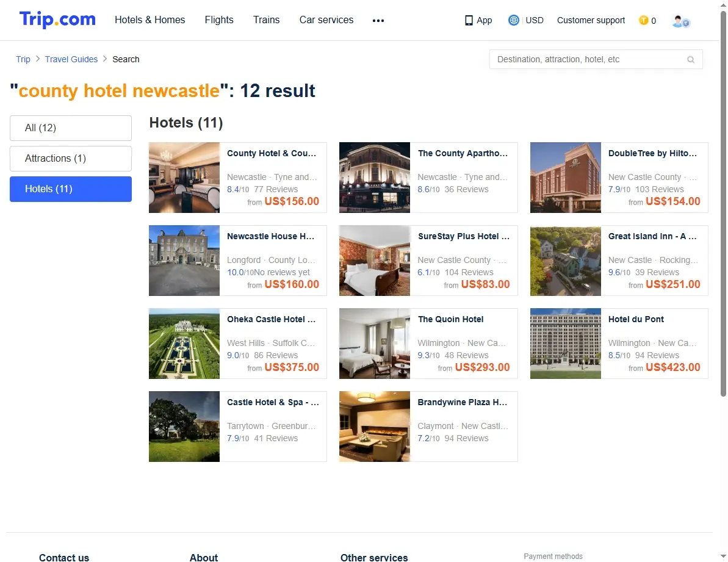Open County Hotel & Cou... listing title

click(x=272, y=154)
